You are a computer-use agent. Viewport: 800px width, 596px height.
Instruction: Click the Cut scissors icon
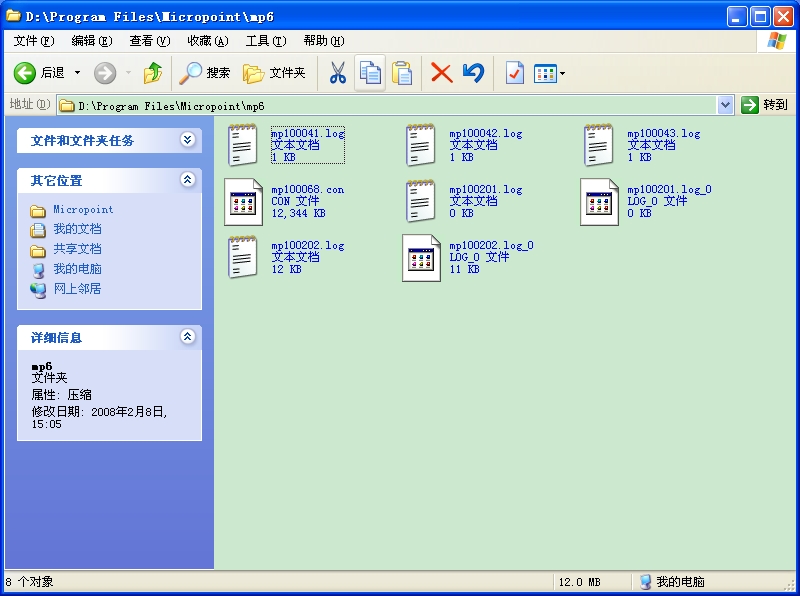[337, 73]
